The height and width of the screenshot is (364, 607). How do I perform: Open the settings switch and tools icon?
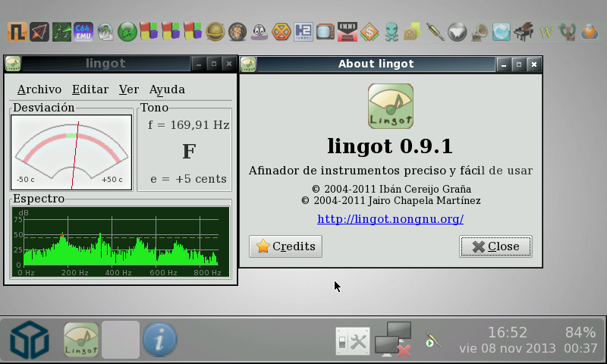tap(352, 340)
